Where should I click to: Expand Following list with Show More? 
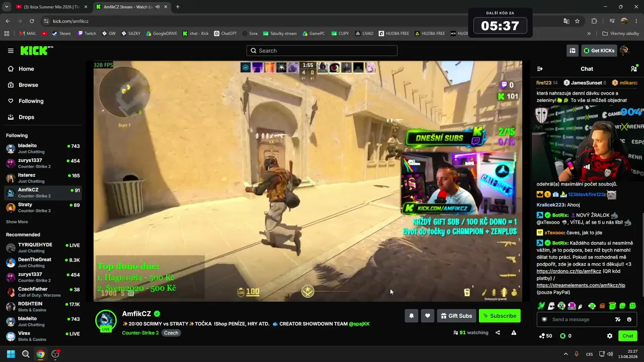(17, 222)
